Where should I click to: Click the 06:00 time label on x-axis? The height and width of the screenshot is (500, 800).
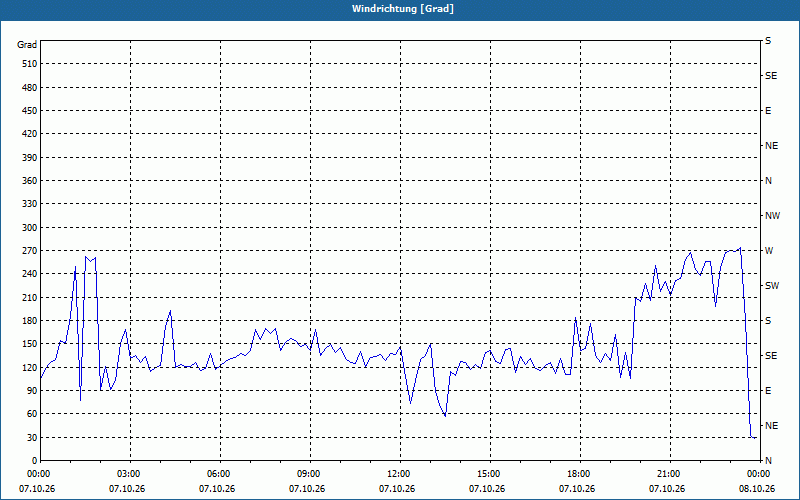pos(220,474)
